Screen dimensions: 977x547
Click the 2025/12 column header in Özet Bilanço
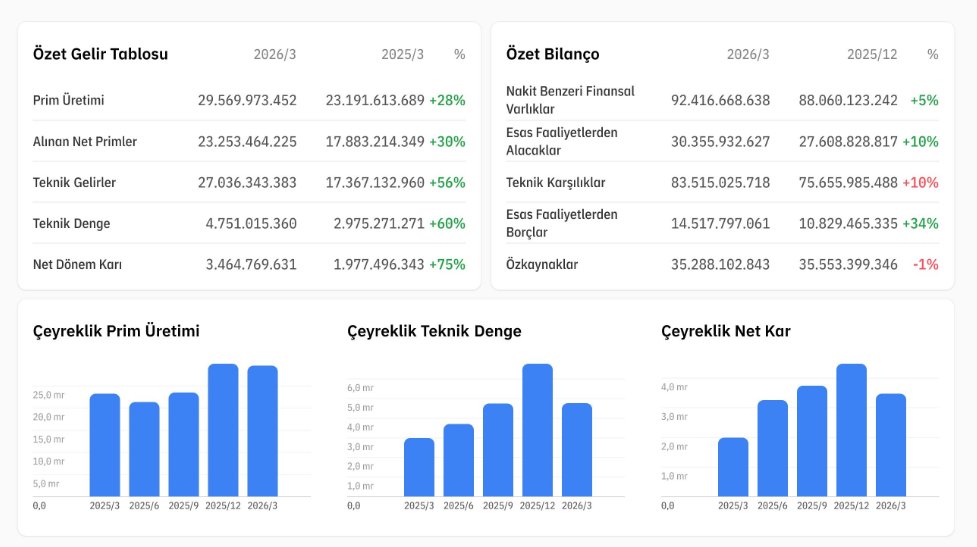tap(872, 55)
